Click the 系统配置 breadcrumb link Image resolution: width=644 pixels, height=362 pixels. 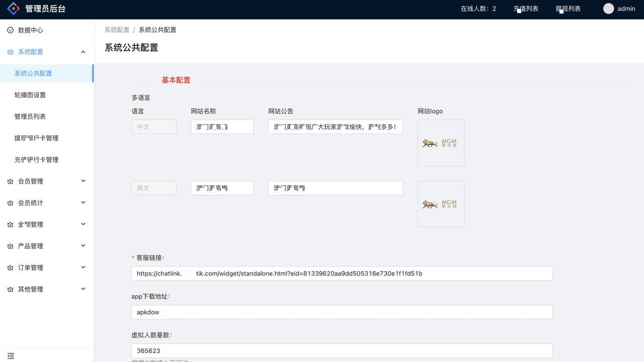click(x=117, y=30)
